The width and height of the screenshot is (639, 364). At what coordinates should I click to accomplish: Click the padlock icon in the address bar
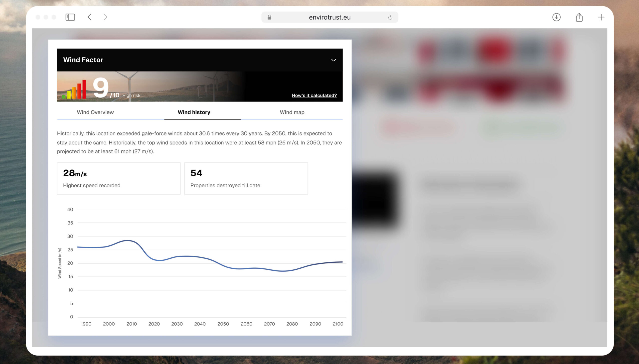tap(269, 17)
